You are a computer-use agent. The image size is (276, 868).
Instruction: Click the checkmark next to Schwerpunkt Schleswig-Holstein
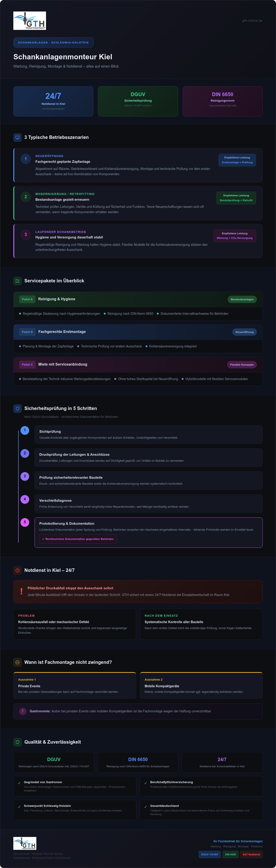click(x=19, y=807)
